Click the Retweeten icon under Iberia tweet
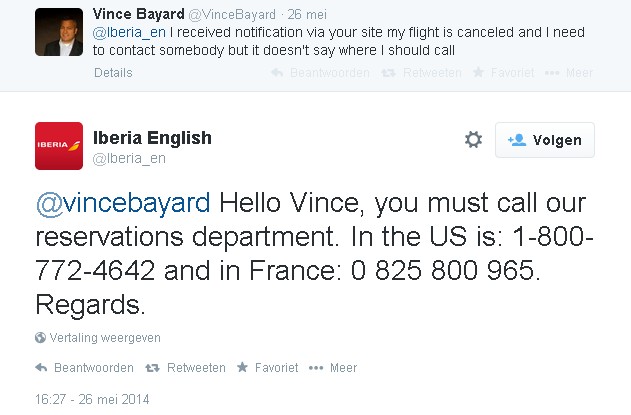Image resolution: width=631 pixels, height=415 pixels. 153,368
